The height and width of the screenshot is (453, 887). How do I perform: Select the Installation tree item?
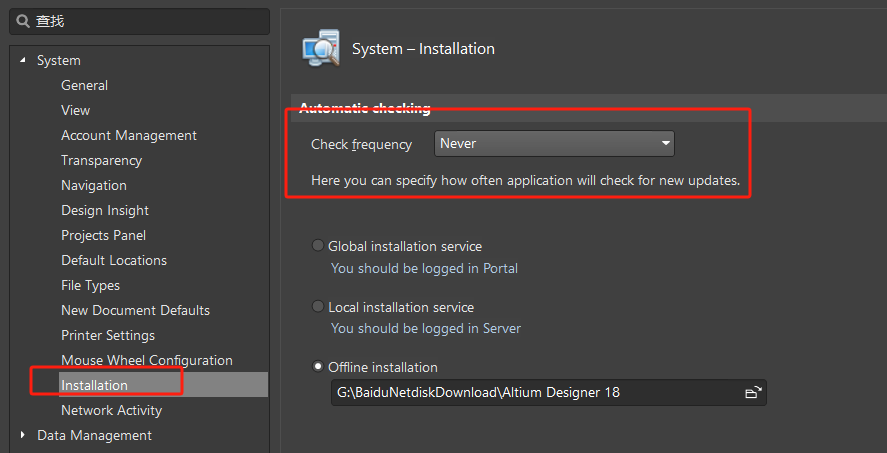point(94,385)
